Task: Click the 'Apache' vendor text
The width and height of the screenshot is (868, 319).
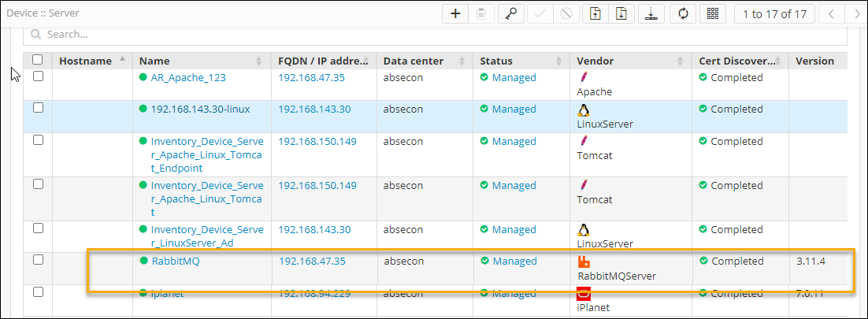Action: pyautogui.click(x=594, y=92)
